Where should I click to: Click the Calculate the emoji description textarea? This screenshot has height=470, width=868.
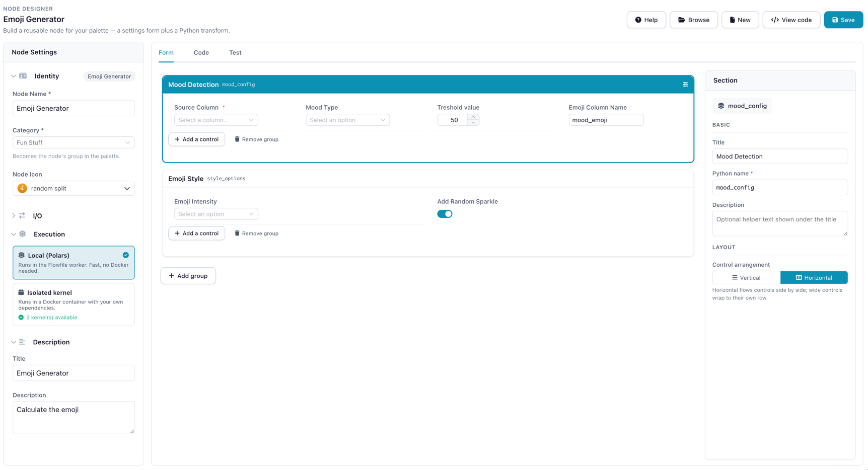[74, 417]
